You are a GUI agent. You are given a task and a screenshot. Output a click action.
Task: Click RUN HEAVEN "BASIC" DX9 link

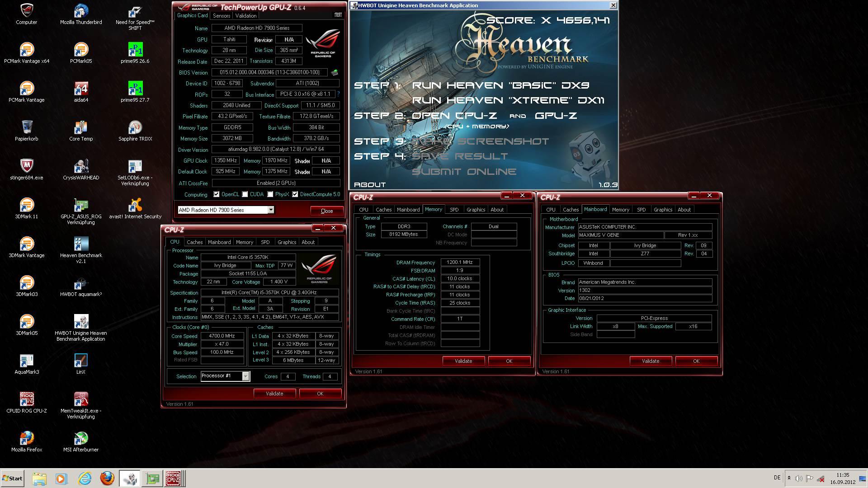point(500,85)
